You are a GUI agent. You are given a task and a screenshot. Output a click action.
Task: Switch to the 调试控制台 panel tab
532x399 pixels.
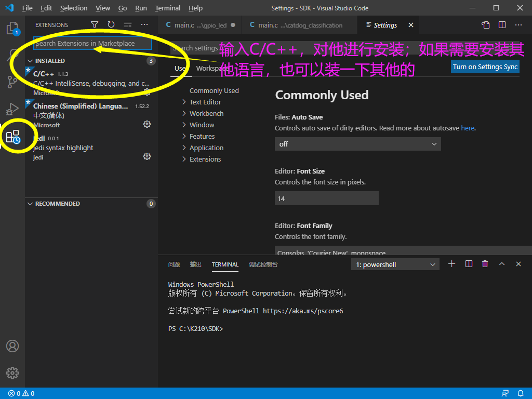click(x=263, y=264)
